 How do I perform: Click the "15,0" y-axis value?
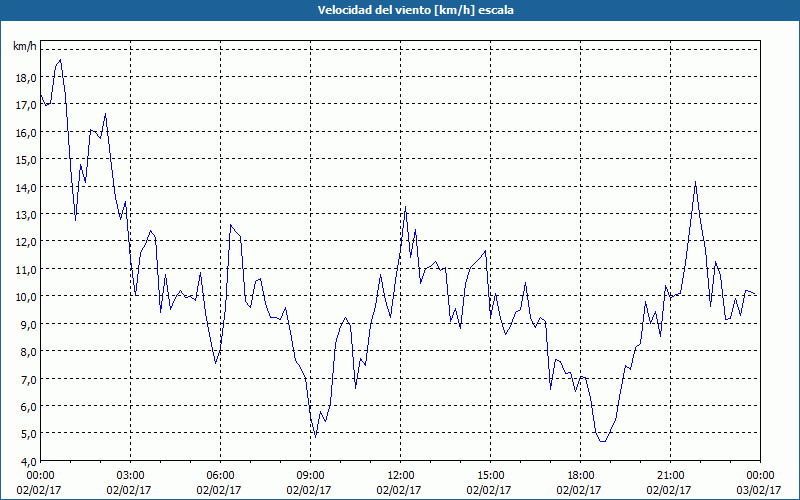point(26,160)
